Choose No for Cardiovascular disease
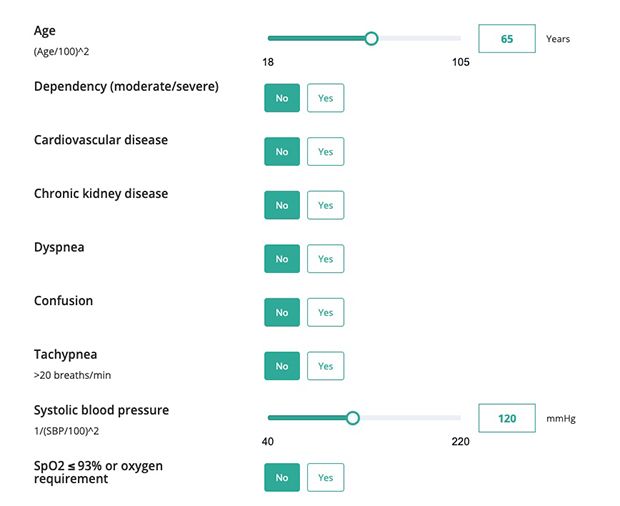This screenshot has height=506, width=620. pyautogui.click(x=282, y=152)
